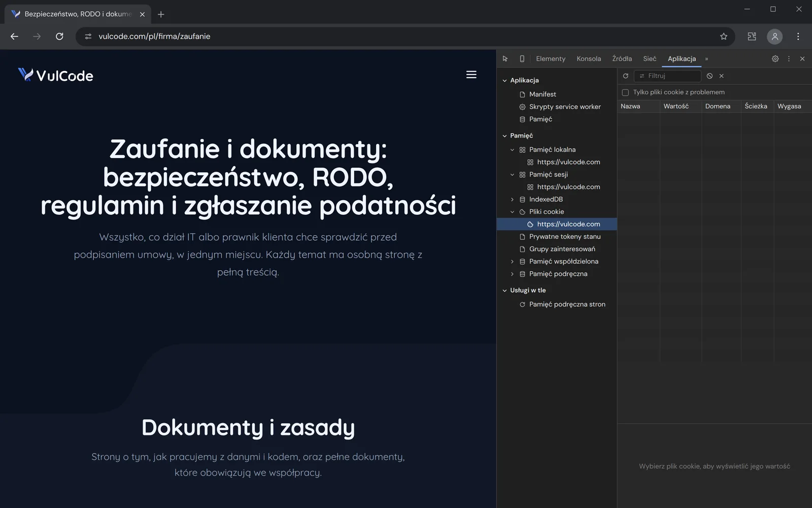Select vulcode.com under Pamięć lokalna
This screenshot has width=812, height=508.
click(x=568, y=162)
